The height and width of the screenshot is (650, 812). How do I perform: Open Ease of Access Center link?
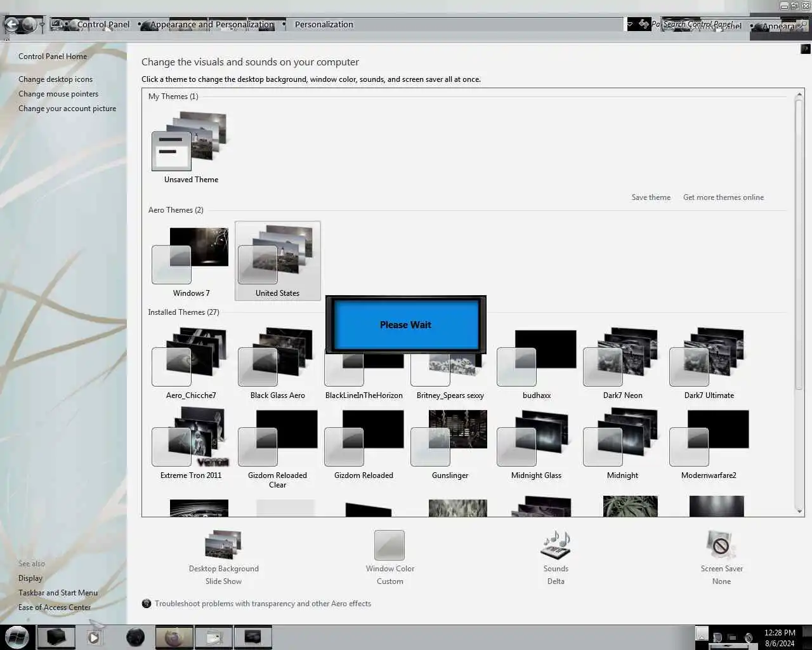(x=55, y=607)
